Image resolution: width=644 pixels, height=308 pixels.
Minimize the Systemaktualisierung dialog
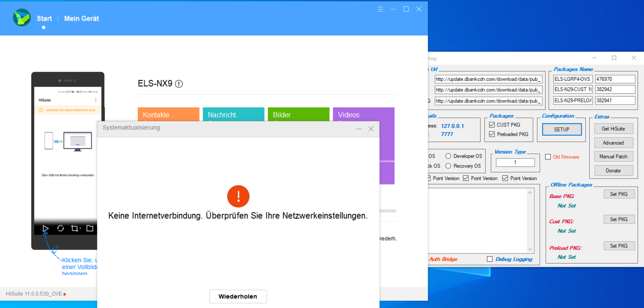pos(359,129)
